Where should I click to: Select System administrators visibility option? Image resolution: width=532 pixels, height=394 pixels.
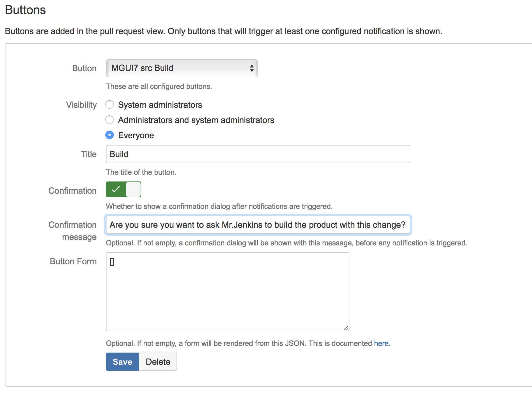110,105
